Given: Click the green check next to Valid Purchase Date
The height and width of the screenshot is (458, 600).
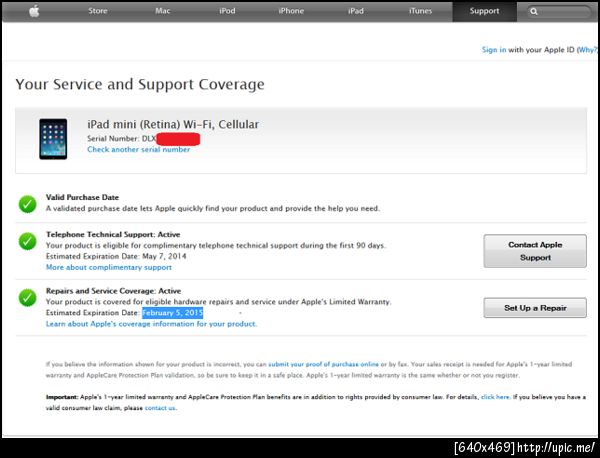Looking at the screenshot, I should pos(28,204).
